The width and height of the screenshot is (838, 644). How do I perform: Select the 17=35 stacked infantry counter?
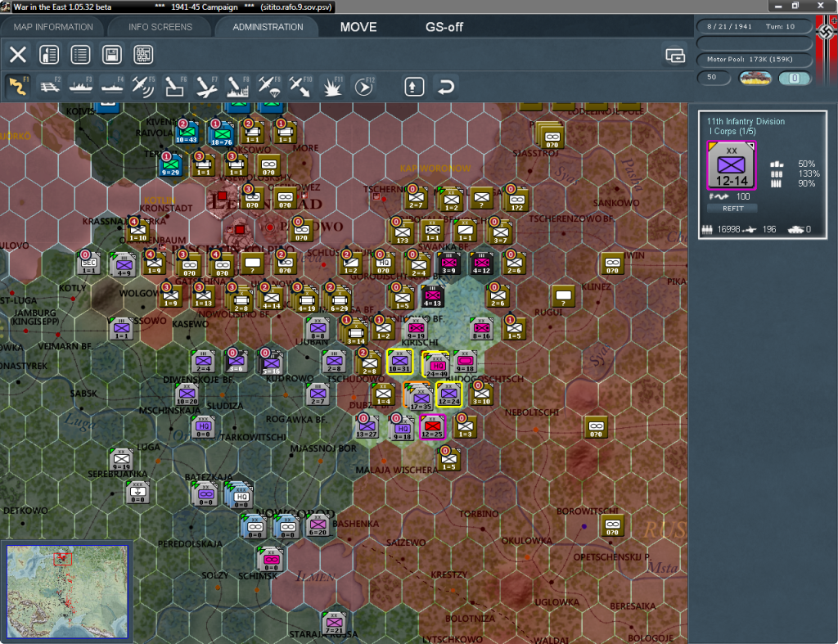(x=420, y=399)
